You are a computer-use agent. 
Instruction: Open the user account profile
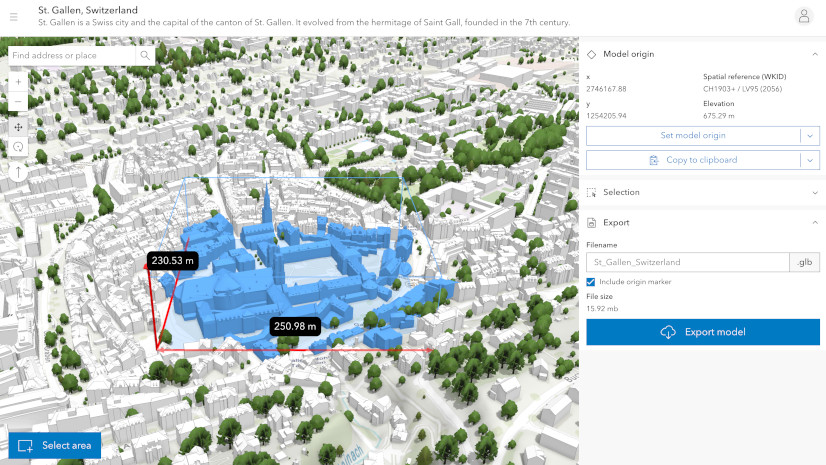click(803, 16)
